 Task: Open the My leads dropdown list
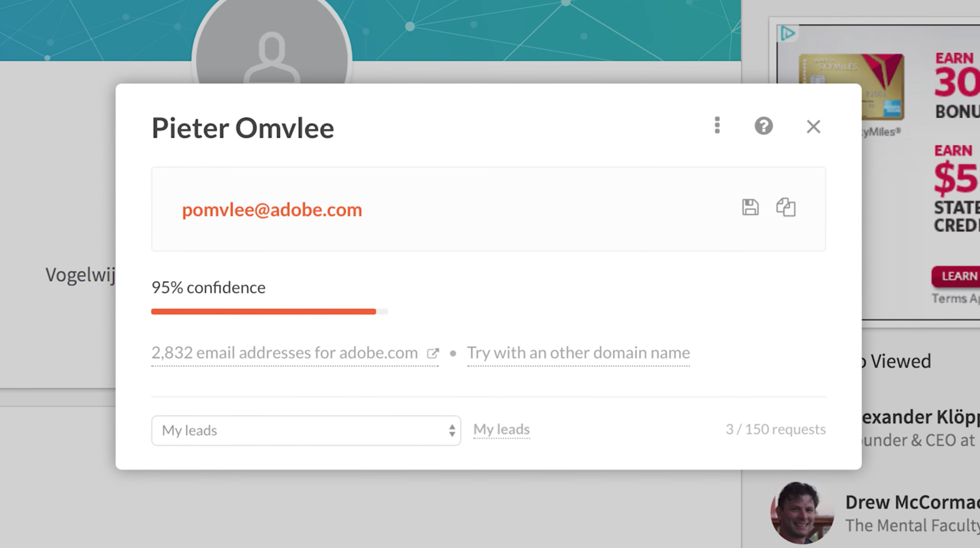(x=306, y=430)
